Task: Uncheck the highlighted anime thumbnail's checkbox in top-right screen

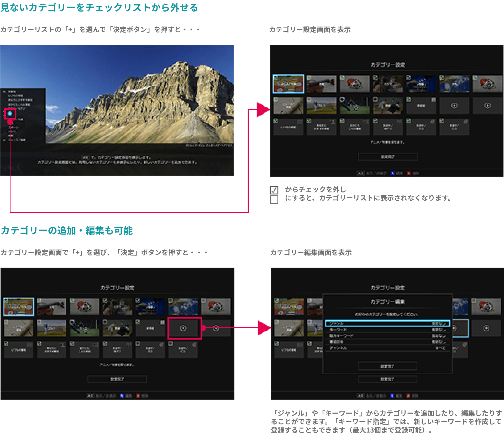Action: (x=276, y=78)
